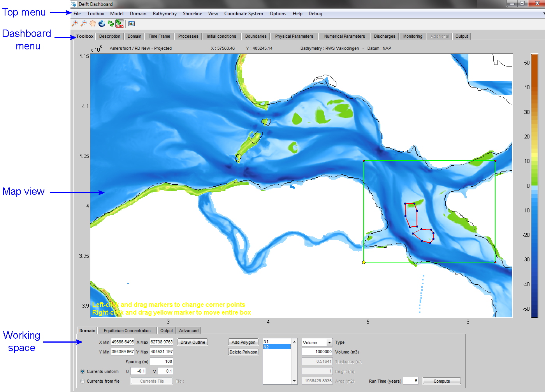The width and height of the screenshot is (545, 392).
Task: Click the disabled Currents File button
Action: coord(152,381)
